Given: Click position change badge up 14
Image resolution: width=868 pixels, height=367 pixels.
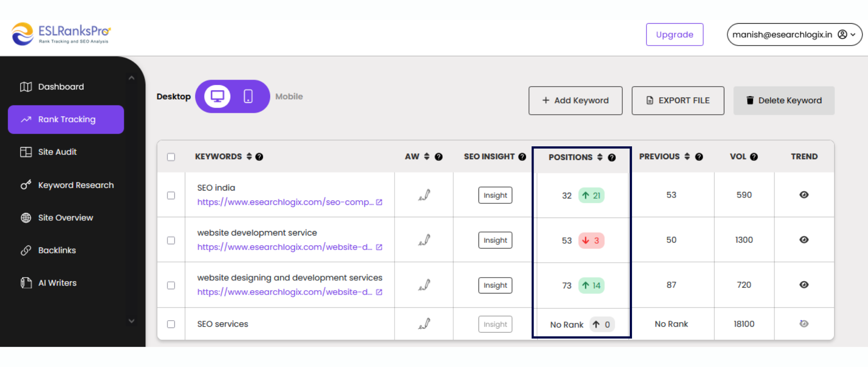Looking at the screenshot, I should 591,285.
